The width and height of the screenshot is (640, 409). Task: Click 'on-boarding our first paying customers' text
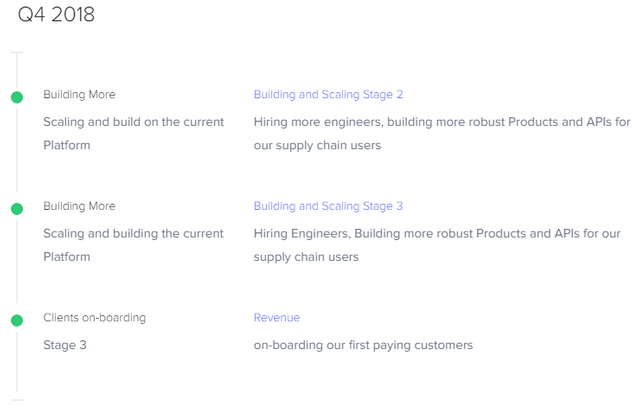coord(363,345)
